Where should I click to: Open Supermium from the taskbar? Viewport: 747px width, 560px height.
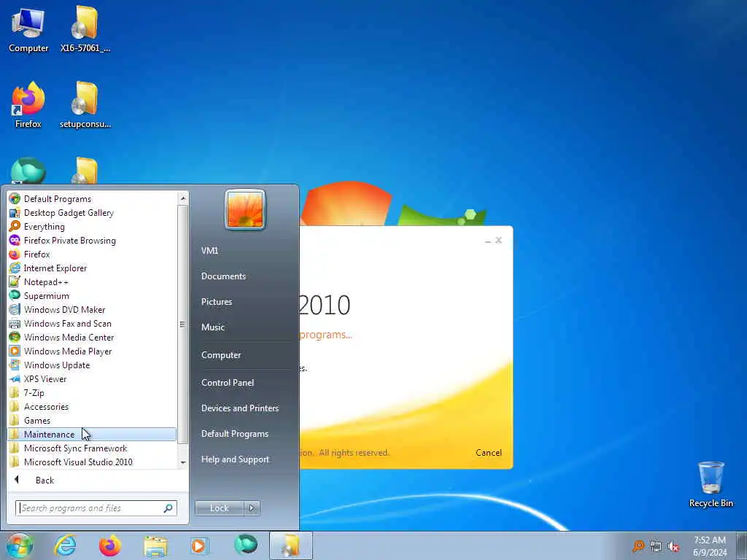pyautogui.click(x=246, y=545)
